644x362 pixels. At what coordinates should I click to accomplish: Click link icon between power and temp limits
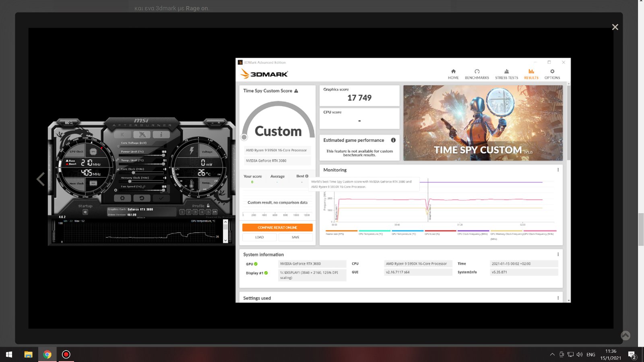(118, 160)
